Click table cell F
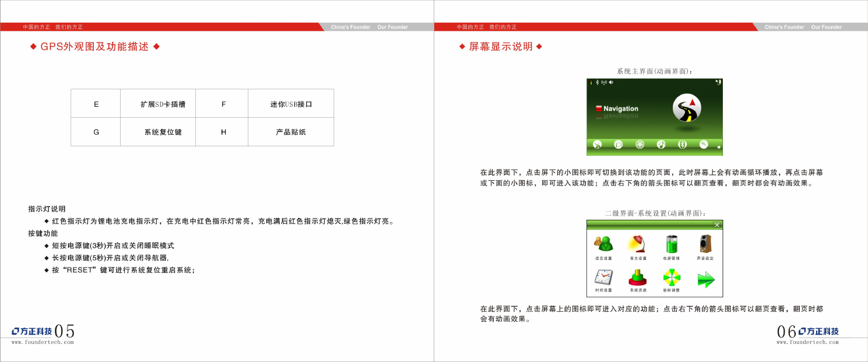This screenshot has height=362, width=868. [222, 104]
